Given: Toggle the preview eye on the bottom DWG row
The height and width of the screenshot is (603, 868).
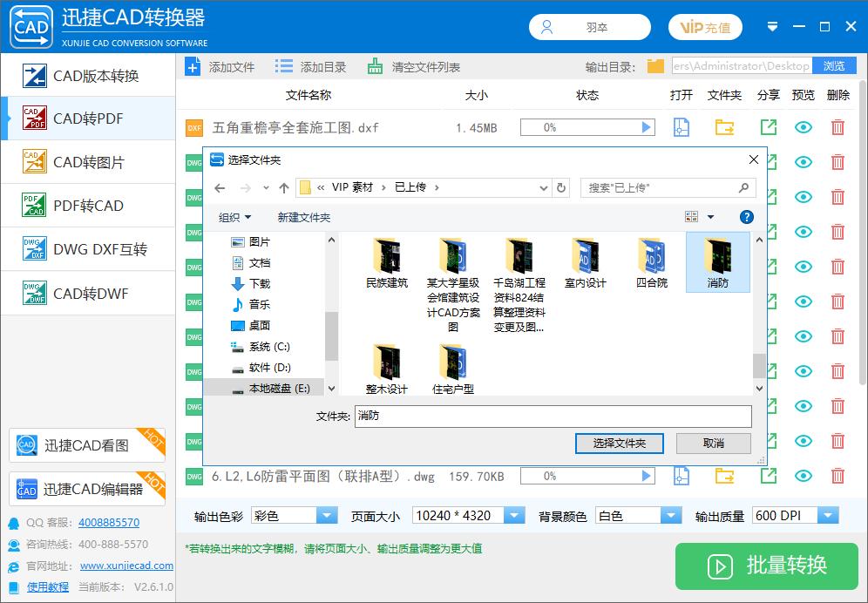Looking at the screenshot, I should 803,475.
